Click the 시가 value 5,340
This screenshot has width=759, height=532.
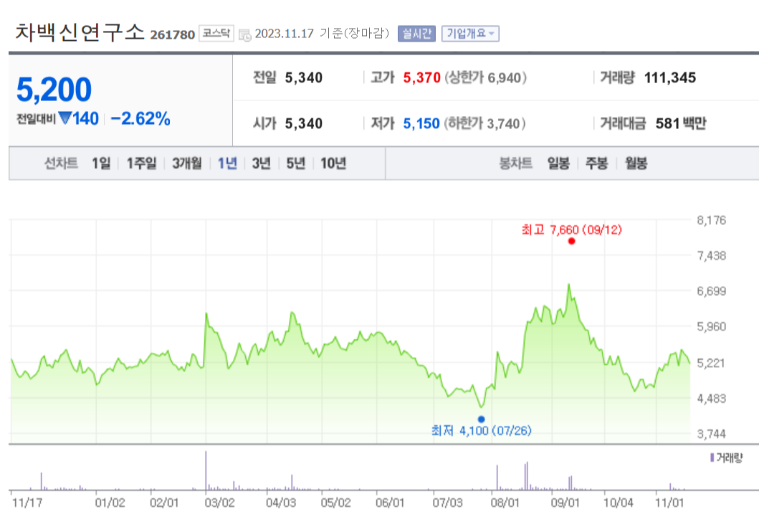[303, 123]
